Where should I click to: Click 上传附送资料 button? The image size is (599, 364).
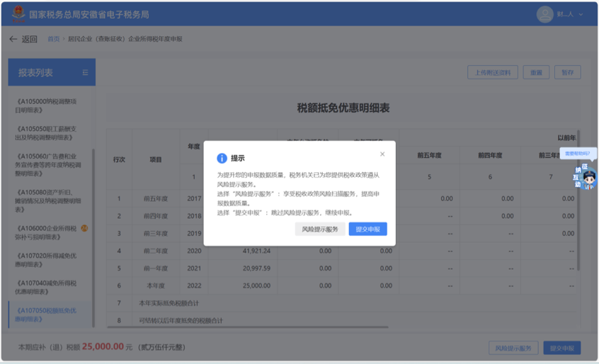[492, 72]
